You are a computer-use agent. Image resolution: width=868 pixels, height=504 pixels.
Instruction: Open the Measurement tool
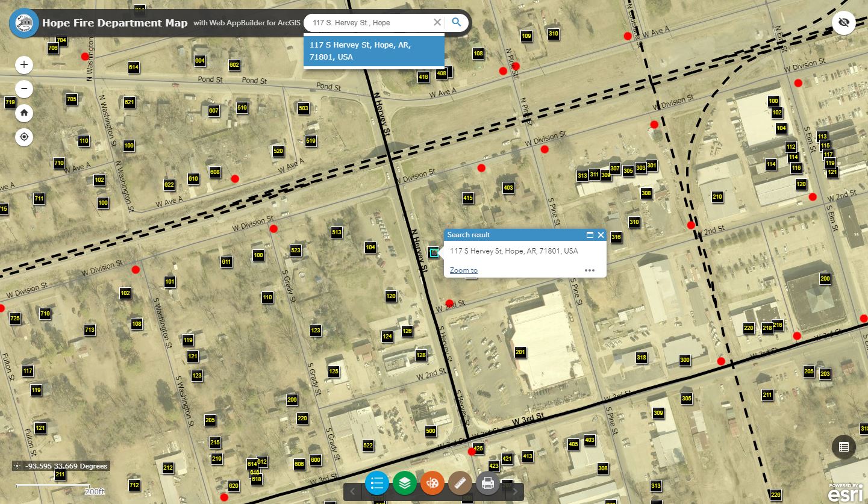pos(460,482)
